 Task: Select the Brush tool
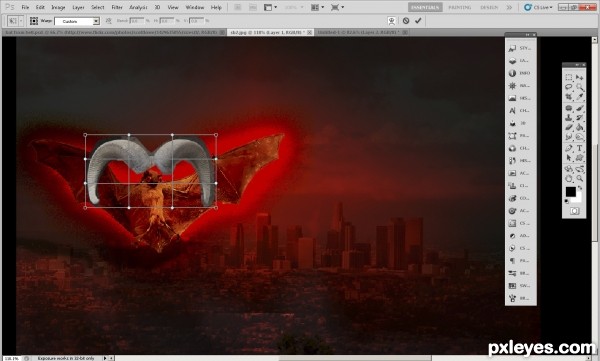[580, 108]
